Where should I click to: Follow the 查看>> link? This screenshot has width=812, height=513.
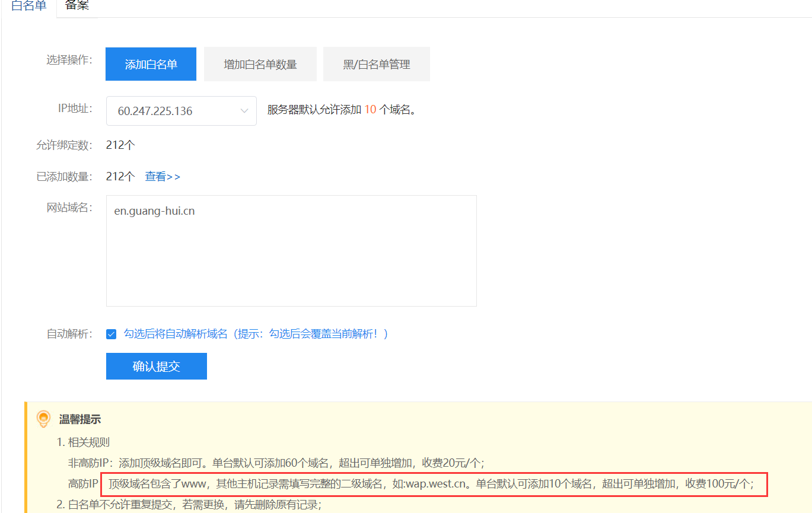click(x=163, y=176)
